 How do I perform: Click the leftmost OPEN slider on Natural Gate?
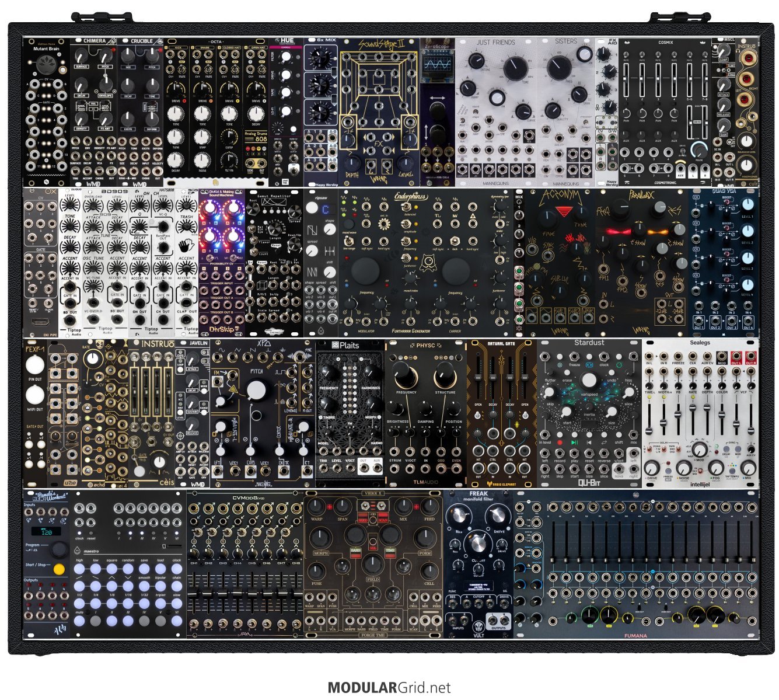(x=478, y=378)
